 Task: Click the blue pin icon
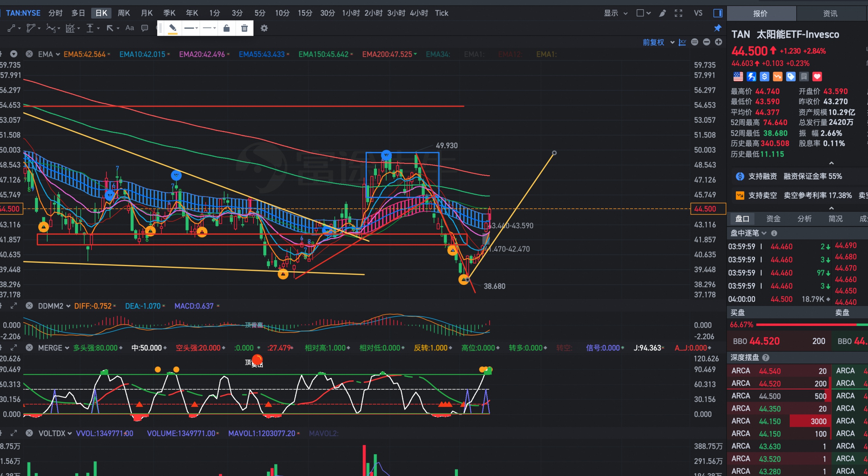pyautogui.click(x=718, y=28)
